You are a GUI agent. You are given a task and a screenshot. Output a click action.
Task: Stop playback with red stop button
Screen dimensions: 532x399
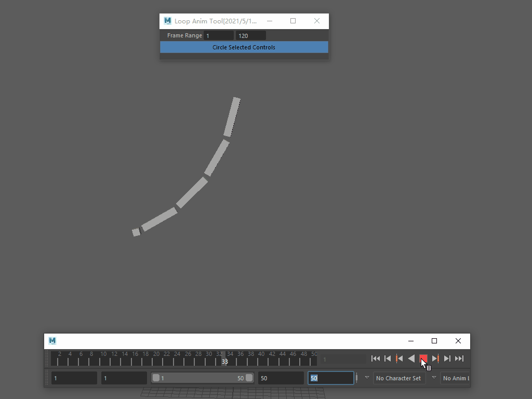[x=423, y=358]
